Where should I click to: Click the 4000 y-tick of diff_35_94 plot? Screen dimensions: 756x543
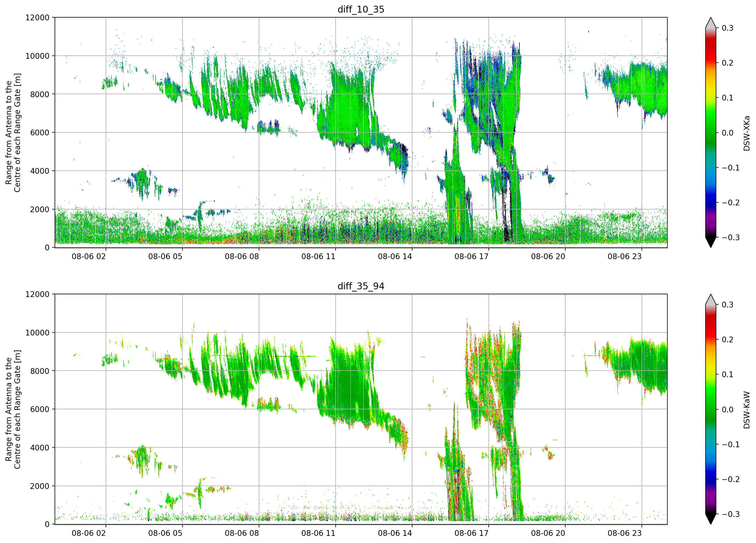tap(40, 448)
